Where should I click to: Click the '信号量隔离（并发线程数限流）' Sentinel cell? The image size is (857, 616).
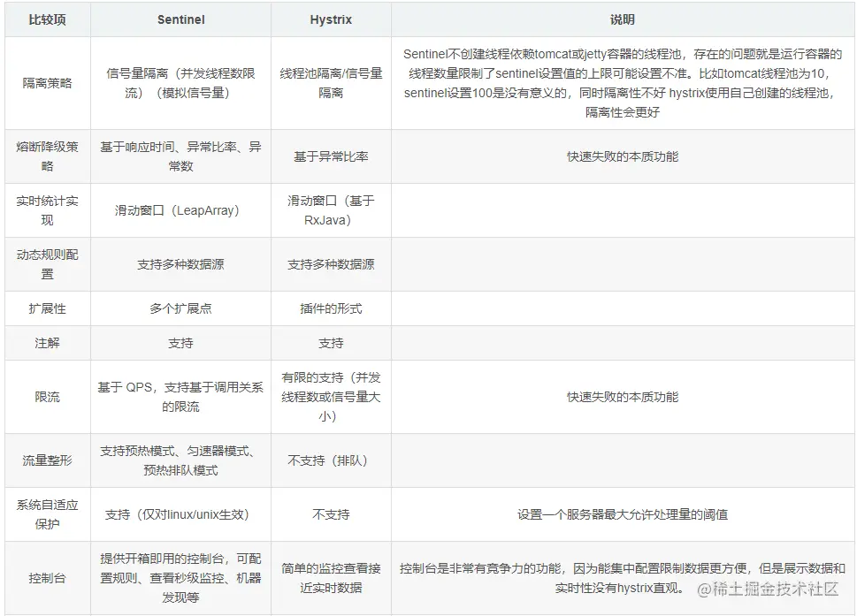coord(181,83)
